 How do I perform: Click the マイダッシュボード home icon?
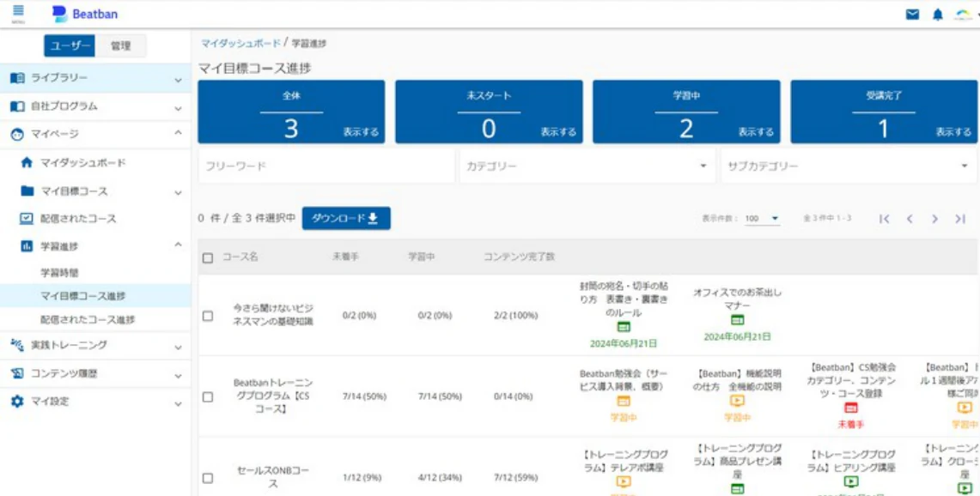(27, 162)
